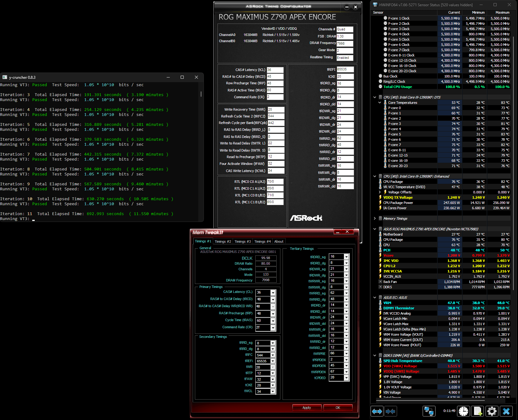The width and height of the screenshot is (518, 420).
Task: Reset HWiNFO elapsed clock icon
Action: coord(463,411)
